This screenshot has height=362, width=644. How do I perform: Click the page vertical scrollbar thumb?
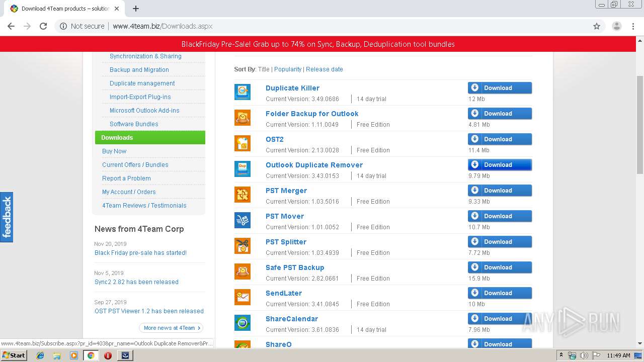click(640, 125)
